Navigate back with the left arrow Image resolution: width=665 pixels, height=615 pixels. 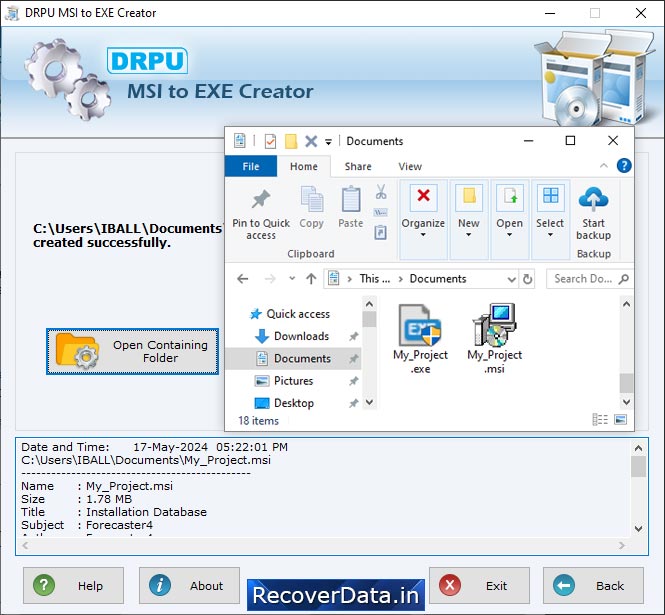point(243,279)
